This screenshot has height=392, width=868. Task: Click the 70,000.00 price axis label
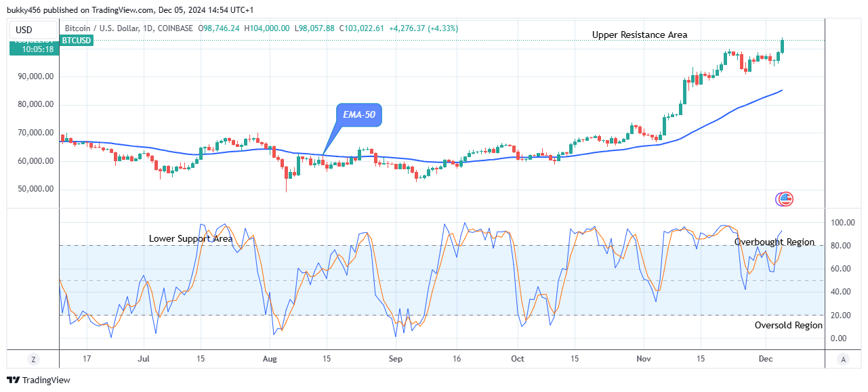[x=35, y=133]
